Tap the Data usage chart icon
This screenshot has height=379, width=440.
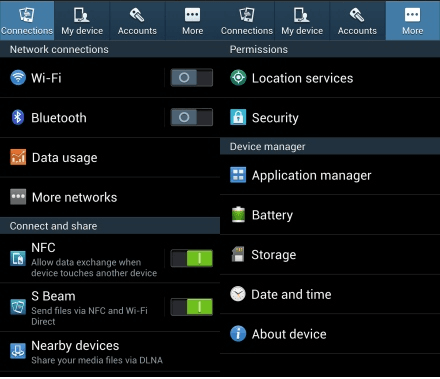18,157
